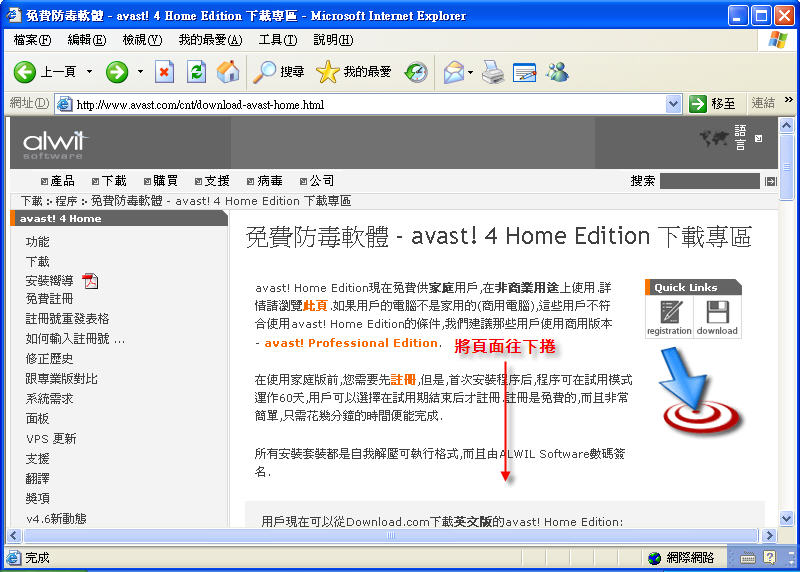Open 註冊號重發表格 sidebar link
This screenshot has height=572, width=800.
[x=67, y=319]
